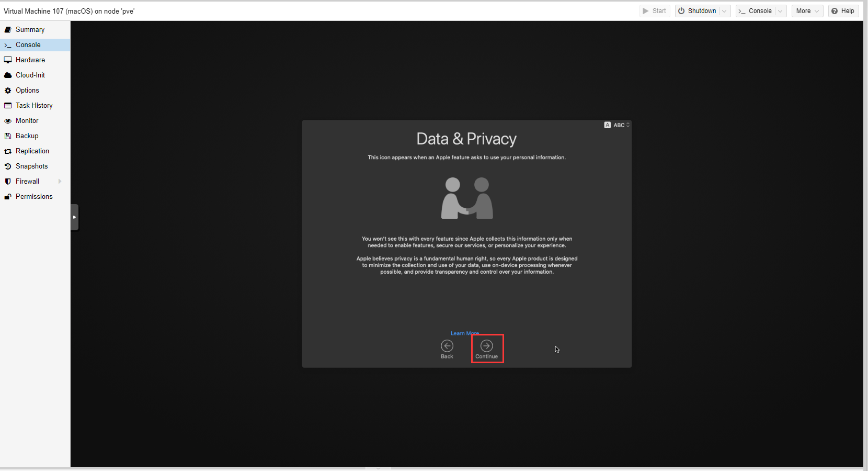Open the Snapshots section
Image resolution: width=868 pixels, height=471 pixels.
31,166
